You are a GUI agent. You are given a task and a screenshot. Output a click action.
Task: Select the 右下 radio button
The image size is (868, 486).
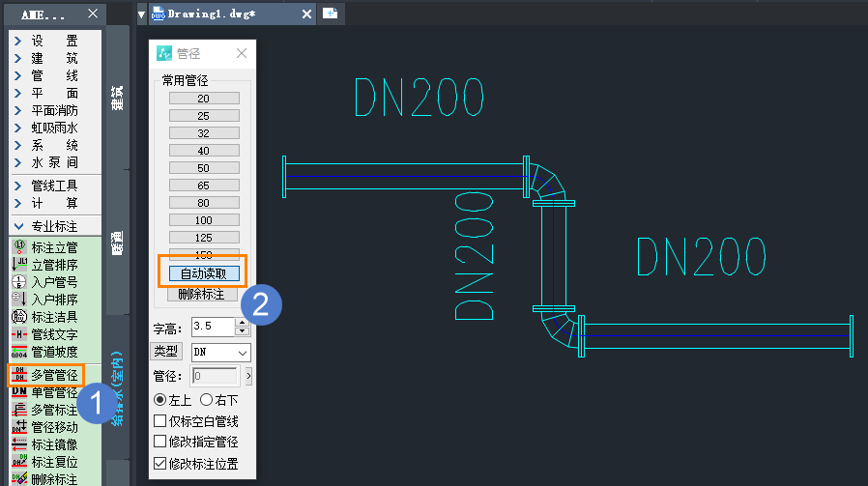coord(207,400)
